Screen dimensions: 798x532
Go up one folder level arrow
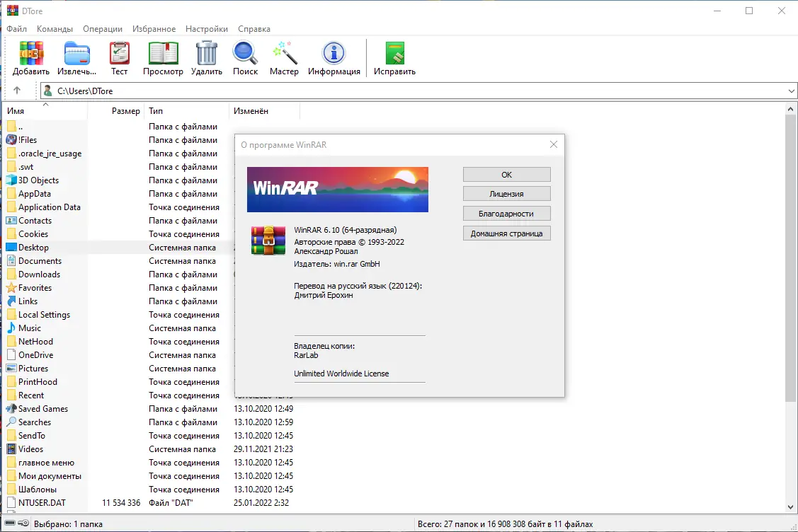(17, 91)
